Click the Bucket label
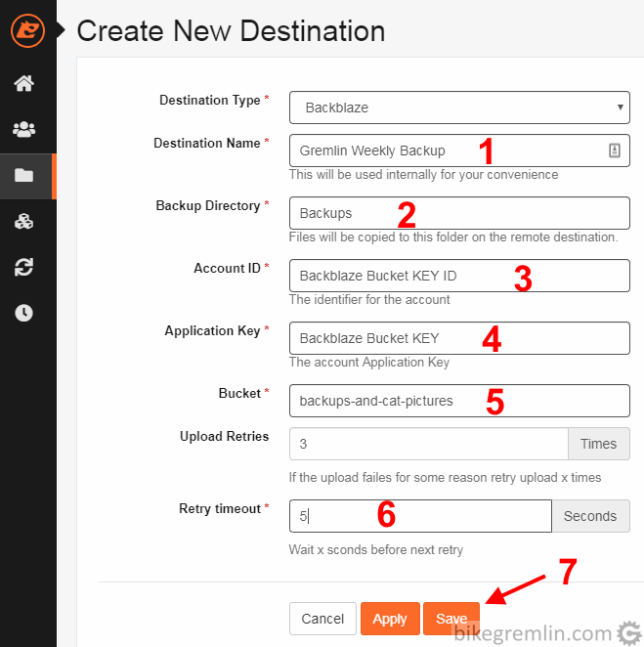This screenshot has height=647, width=644. pos(239,393)
